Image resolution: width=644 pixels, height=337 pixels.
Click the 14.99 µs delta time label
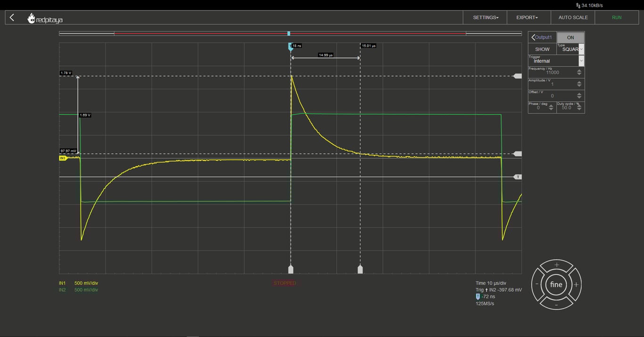pos(326,55)
